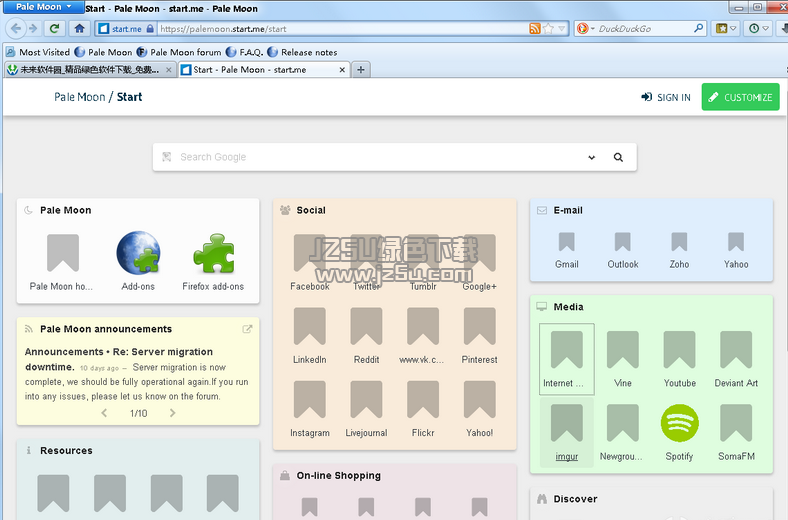This screenshot has width=788, height=520.
Task: Open the Pinterest bookmark icon
Action: [479, 327]
